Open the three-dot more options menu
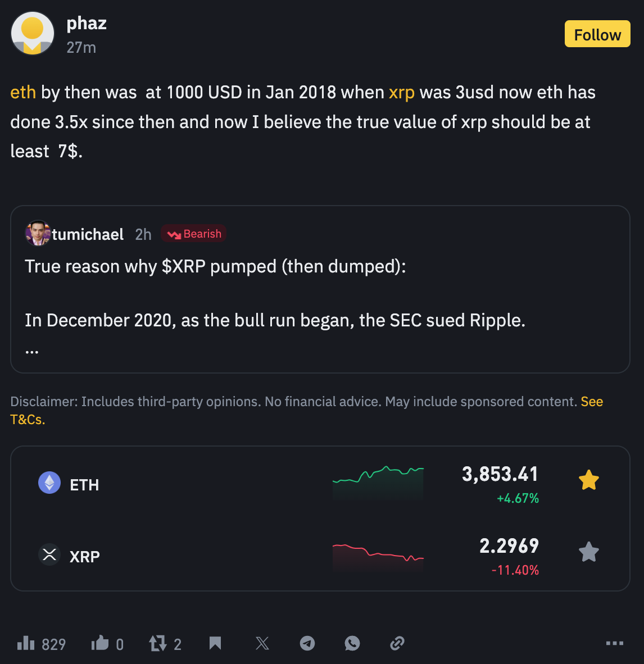The width and height of the screenshot is (644, 664). coord(614,643)
